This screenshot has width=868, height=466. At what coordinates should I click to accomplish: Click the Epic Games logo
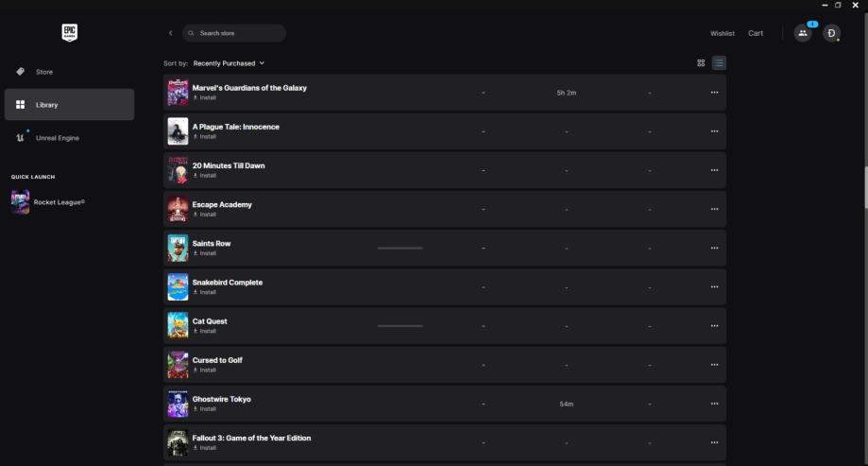[x=69, y=33]
